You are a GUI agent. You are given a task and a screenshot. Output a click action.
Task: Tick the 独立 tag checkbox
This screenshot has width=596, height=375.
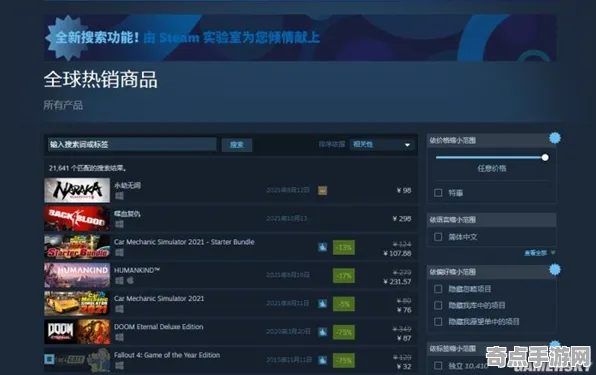coord(438,366)
